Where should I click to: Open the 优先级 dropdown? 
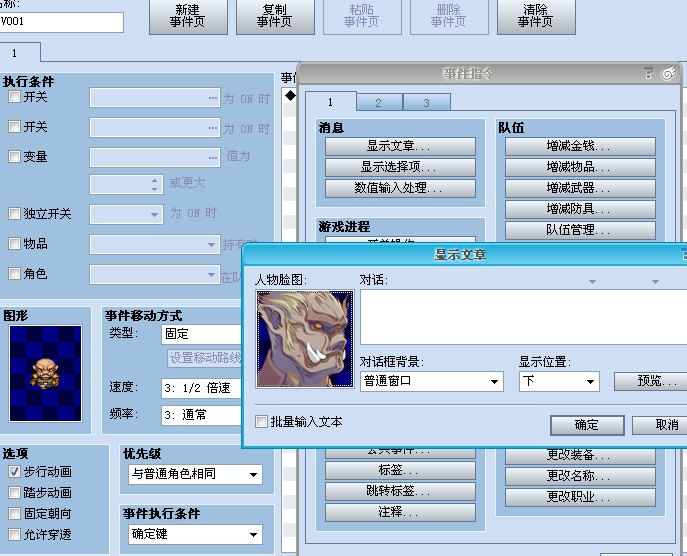(x=195, y=474)
